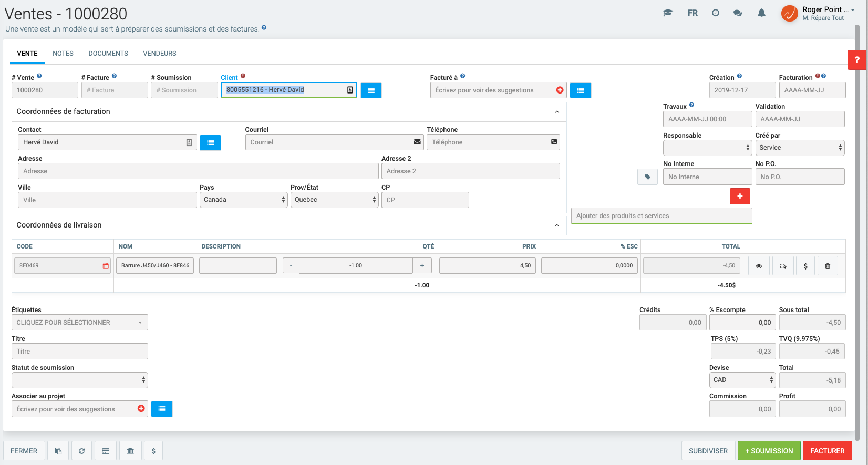The width and height of the screenshot is (868, 465).
Task: Increase quantity with the plus stepper
Action: pyautogui.click(x=422, y=266)
